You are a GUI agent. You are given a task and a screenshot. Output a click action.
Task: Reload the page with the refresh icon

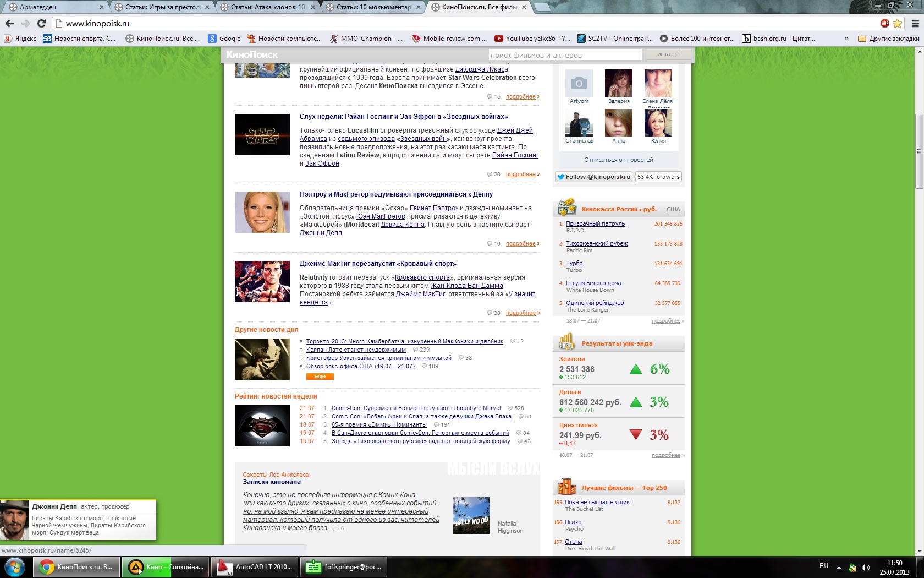coord(41,23)
